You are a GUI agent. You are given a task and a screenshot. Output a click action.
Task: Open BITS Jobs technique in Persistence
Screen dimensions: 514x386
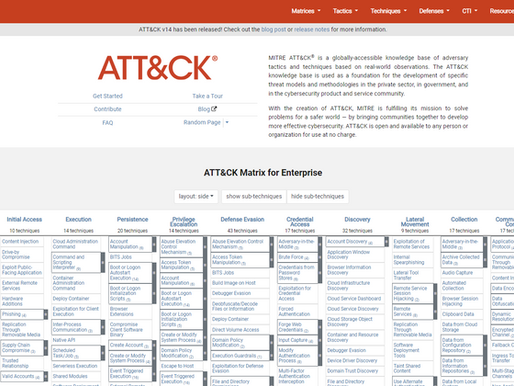click(121, 257)
